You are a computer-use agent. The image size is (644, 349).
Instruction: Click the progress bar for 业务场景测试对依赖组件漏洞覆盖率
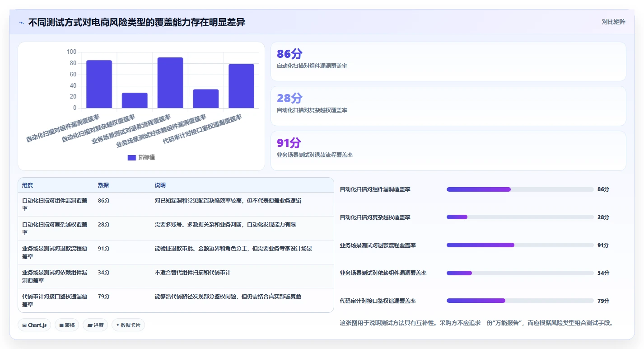coord(520,273)
